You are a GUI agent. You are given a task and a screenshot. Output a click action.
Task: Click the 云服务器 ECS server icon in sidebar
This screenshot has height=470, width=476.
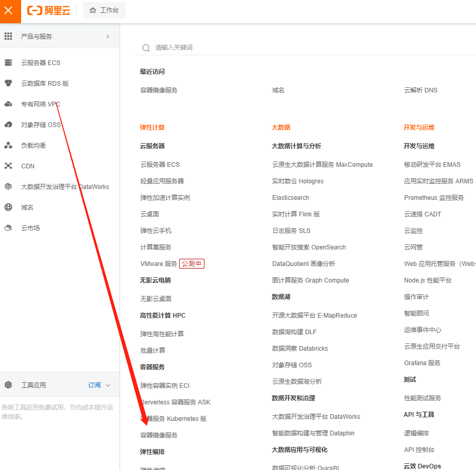(x=8, y=63)
